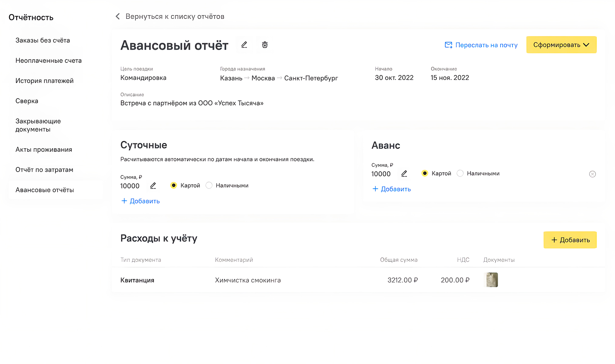Open Авансовые отчёты in the sidebar

45,190
